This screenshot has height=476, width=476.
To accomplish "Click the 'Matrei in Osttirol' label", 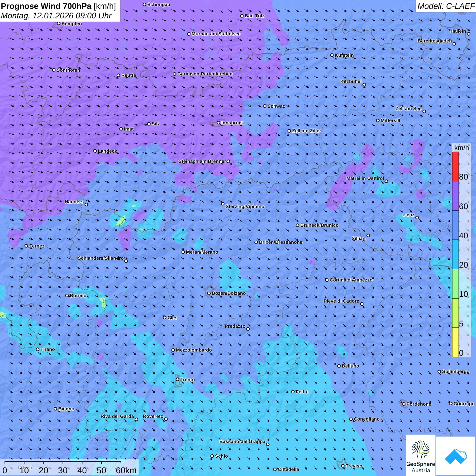I will click(x=365, y=178).
